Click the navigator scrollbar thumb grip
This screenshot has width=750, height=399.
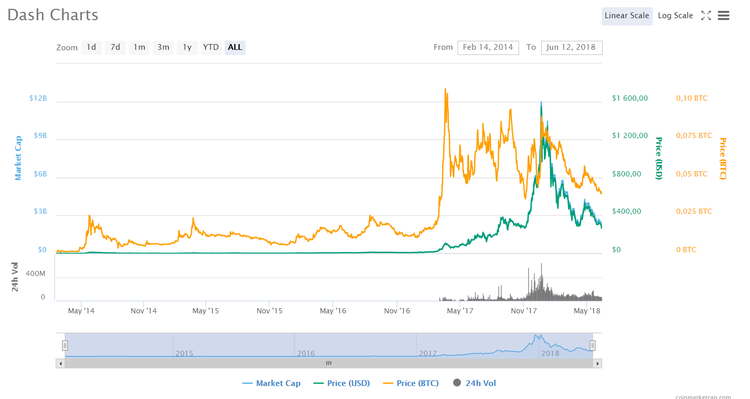pos(329,364)
